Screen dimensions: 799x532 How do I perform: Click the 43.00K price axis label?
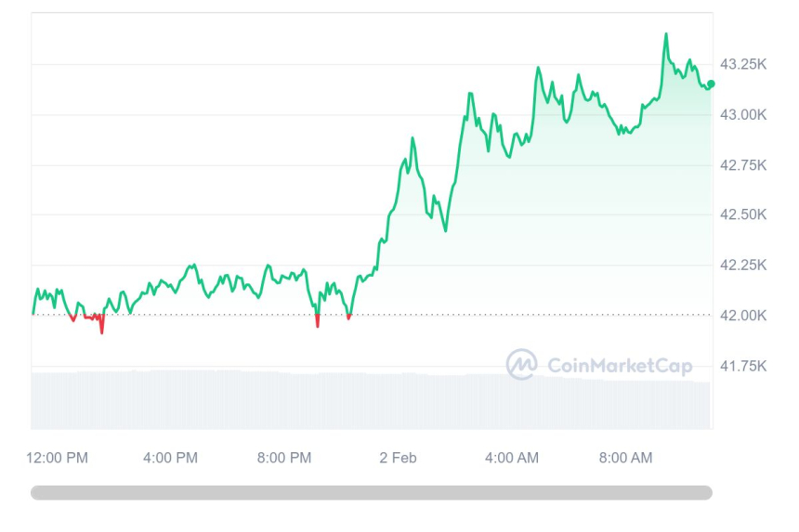pos(743,115)
